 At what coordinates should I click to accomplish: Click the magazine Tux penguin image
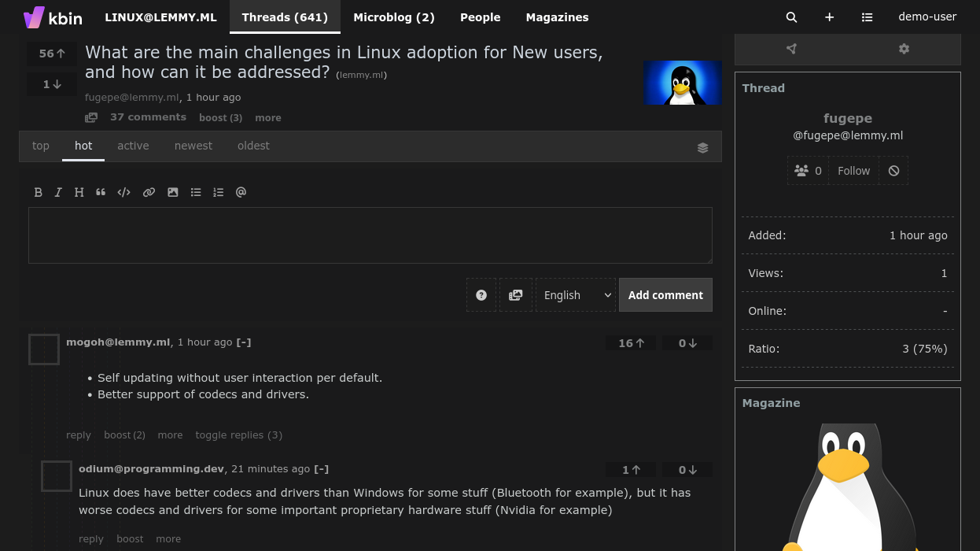[848, 486]
